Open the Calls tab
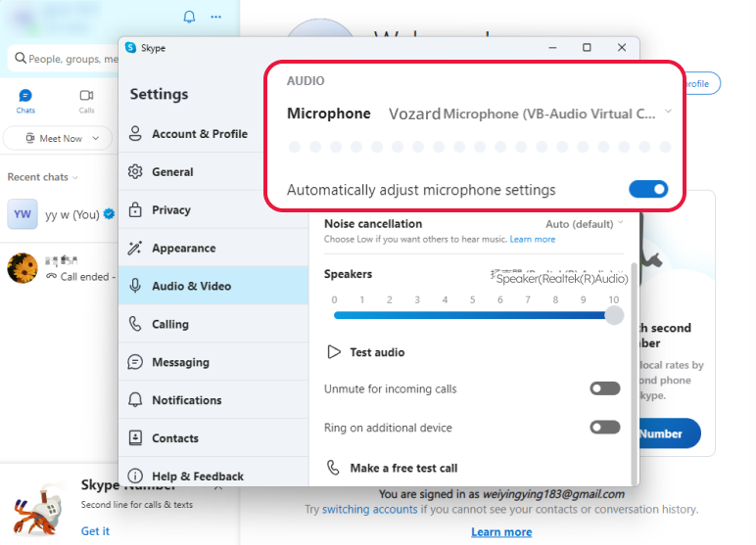This screenshot has width=756, height=545. 87,101
